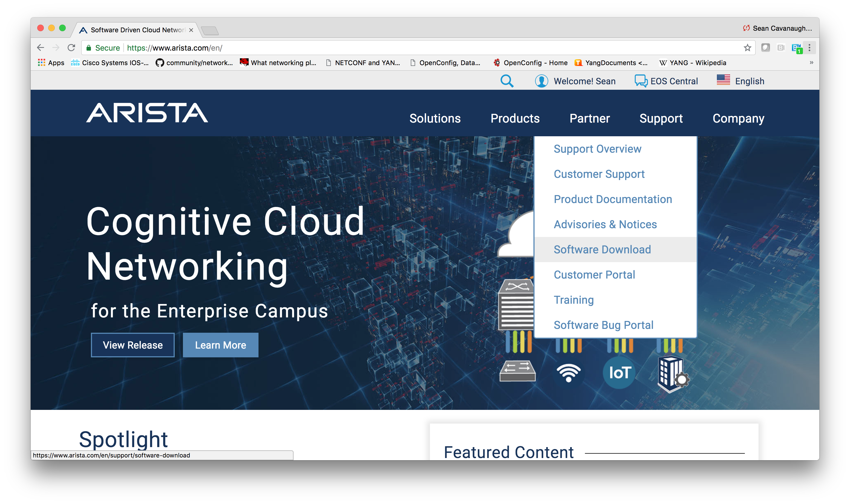Viewport: 850px width, 504px height.
Task: Open OpenConfig - Home bookmark
Action: tap(530, 62)
